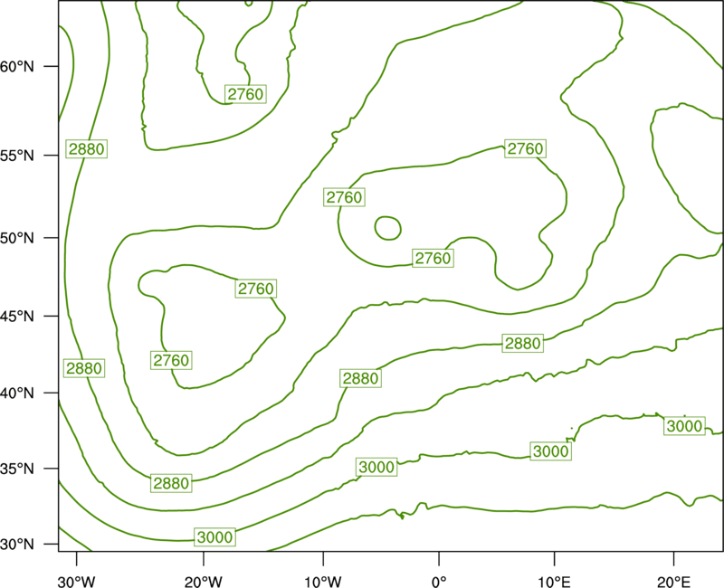Click the 20°E longitude axis label
The width and height of the screenshot is (724, 588).
(x=673, y=582)
